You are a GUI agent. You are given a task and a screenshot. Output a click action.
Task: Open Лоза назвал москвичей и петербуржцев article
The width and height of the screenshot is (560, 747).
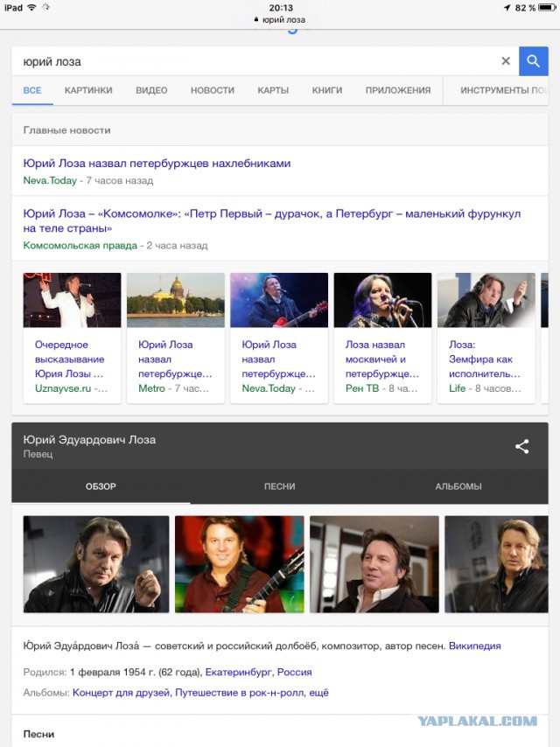point(382,360)
